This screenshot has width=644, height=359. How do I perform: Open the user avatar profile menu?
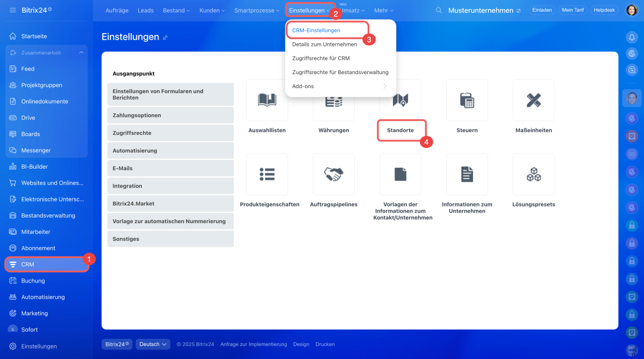tap(631, 10)
